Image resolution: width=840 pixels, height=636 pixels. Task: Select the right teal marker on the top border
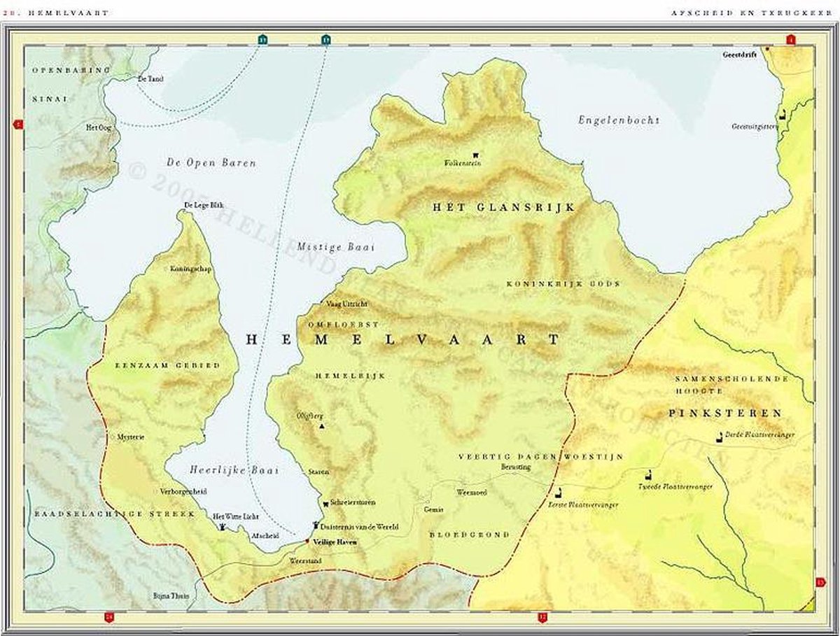click(326, 40)
